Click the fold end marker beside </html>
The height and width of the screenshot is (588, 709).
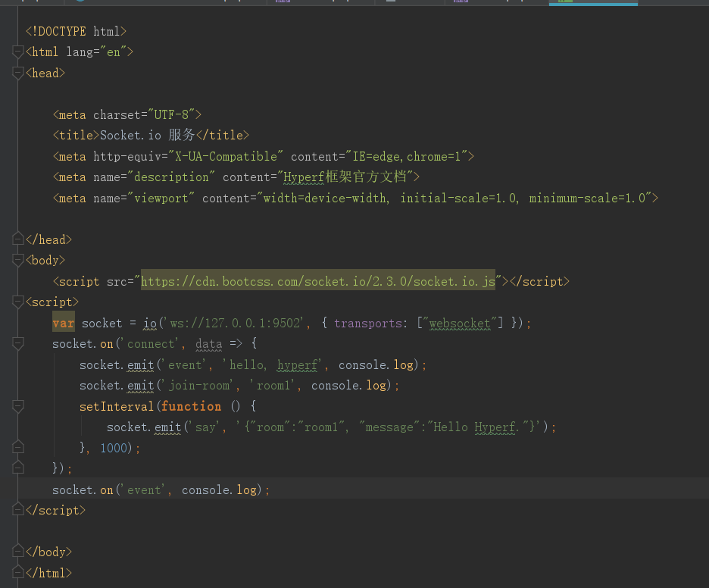17,572
